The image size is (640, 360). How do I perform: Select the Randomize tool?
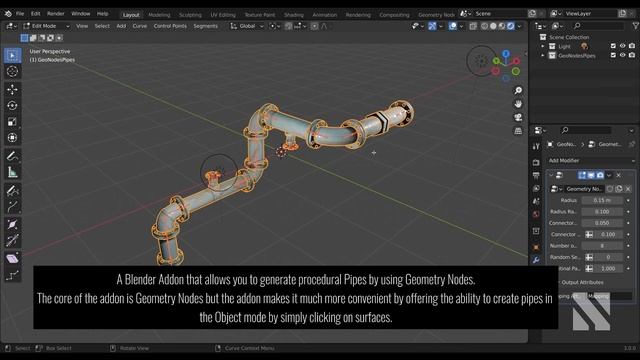[x=12, y=276]
